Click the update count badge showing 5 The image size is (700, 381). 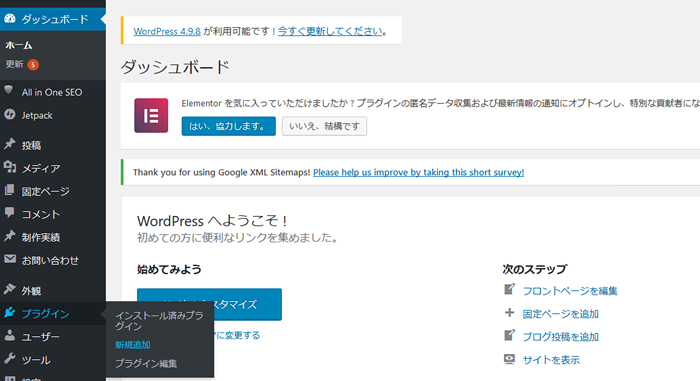[x=33, y=65]
